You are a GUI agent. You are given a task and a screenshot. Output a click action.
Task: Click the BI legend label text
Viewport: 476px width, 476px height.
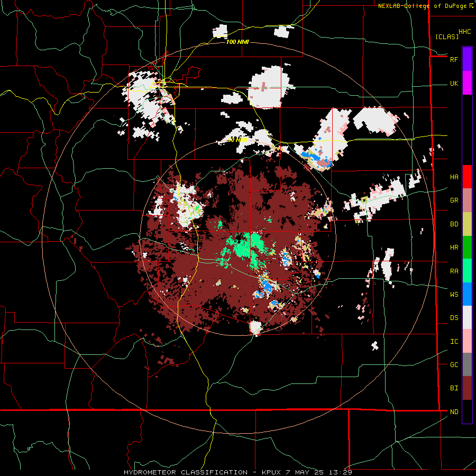[x=454, y=388]
